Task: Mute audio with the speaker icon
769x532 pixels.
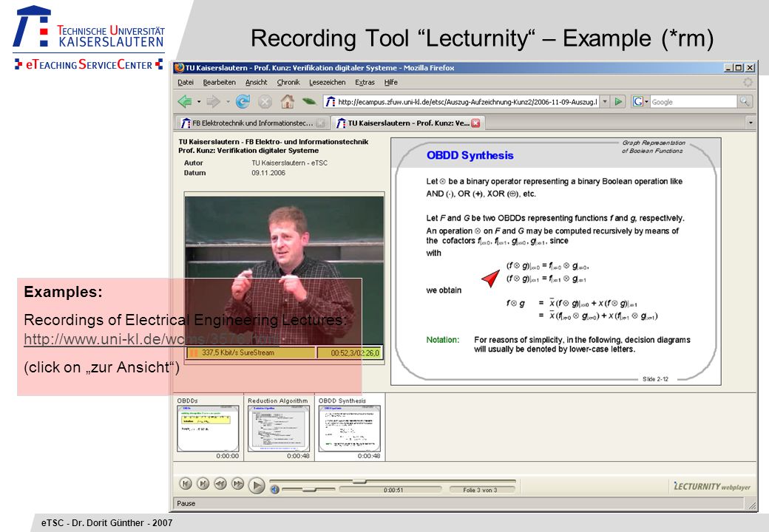Action: coord(274,489)
